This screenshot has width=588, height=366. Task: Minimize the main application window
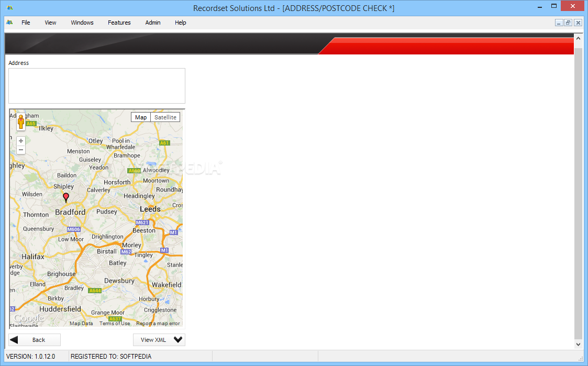(x=540, y=7)
